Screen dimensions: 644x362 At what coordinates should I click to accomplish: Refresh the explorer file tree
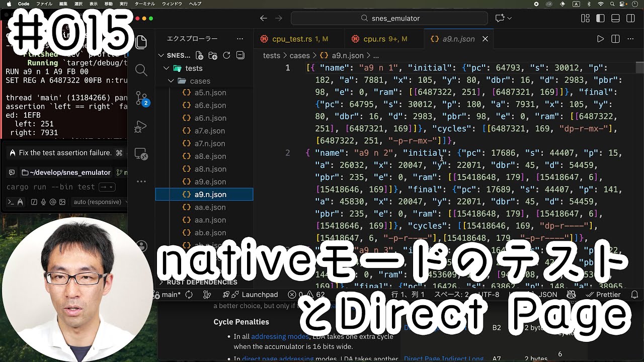(x=226, y=55)
